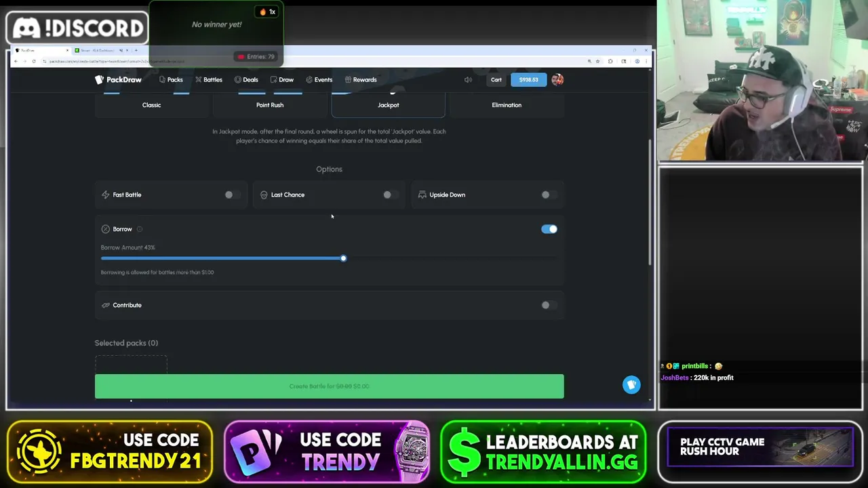Click the browser page scrollbar
The height and width of the screenshot is (488, 868).
tap(650, 203)
